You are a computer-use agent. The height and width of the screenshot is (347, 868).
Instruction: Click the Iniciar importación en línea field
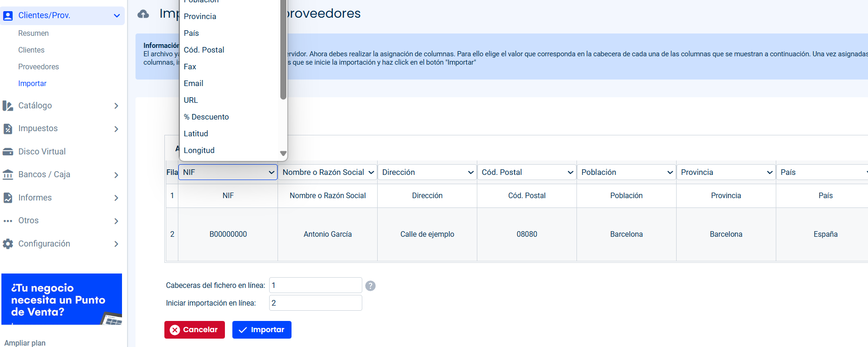click(315, 303)
